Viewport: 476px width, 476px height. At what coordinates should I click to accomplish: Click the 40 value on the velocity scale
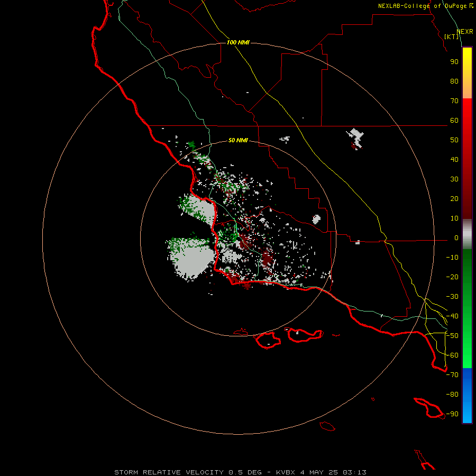454,160
